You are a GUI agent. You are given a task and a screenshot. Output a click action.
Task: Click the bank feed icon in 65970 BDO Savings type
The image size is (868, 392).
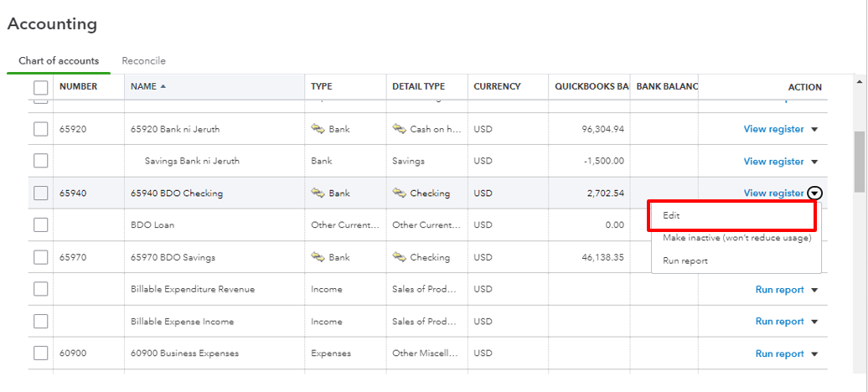point(318,257)
